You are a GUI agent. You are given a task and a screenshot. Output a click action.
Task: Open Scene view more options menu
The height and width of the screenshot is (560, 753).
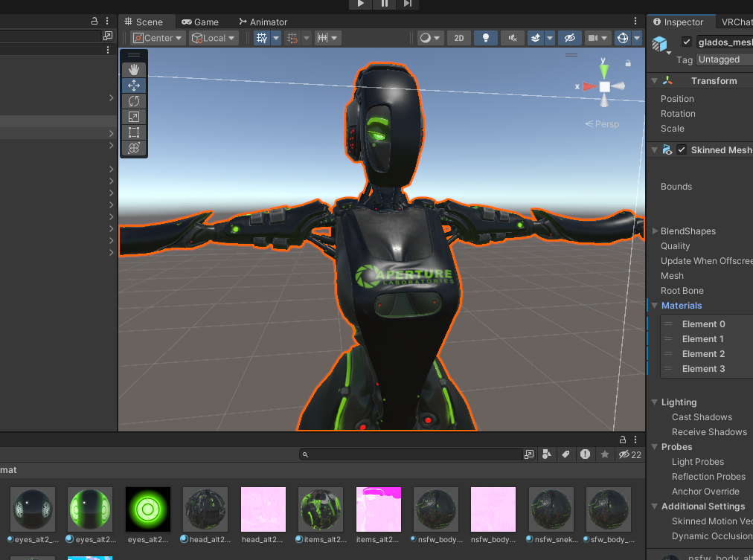[x=635, y=21]
